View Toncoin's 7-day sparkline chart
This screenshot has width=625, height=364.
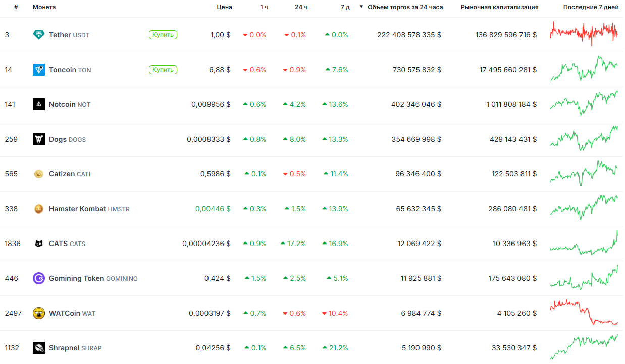pyautogui.click(x=584, y=68)
